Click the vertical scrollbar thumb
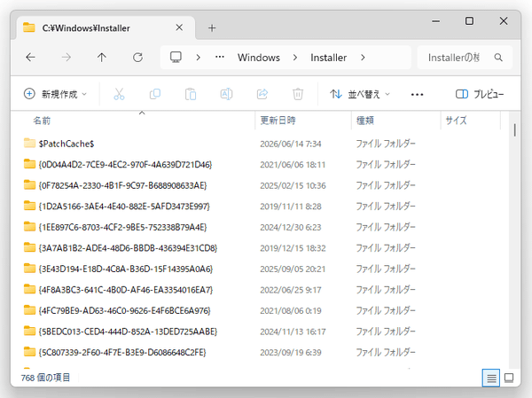The height and width of the screenshot is (398, 532). tap(514, 130)
